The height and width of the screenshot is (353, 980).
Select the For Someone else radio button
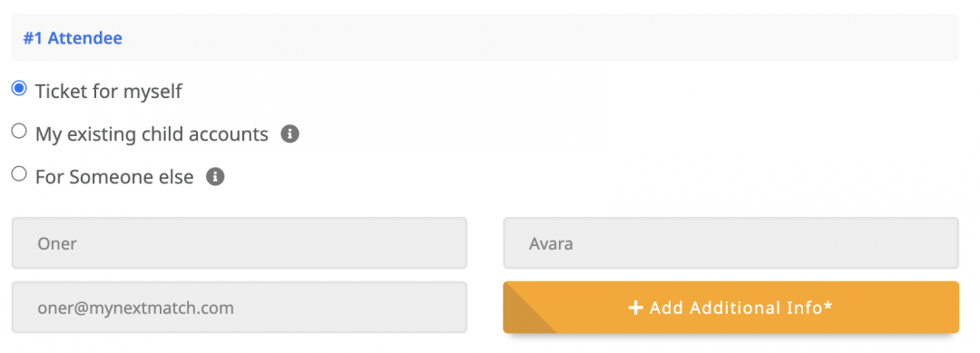(x=19, y=173)
